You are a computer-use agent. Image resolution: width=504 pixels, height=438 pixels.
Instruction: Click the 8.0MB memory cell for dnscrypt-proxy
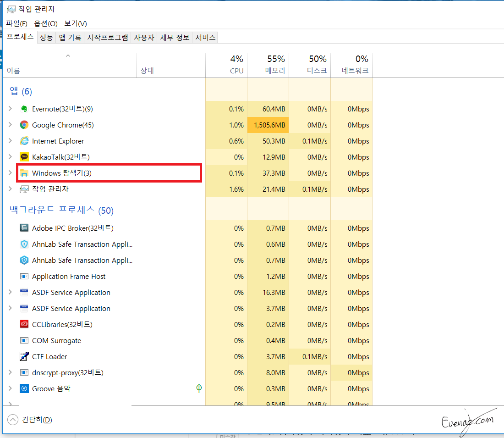[268, 373]
